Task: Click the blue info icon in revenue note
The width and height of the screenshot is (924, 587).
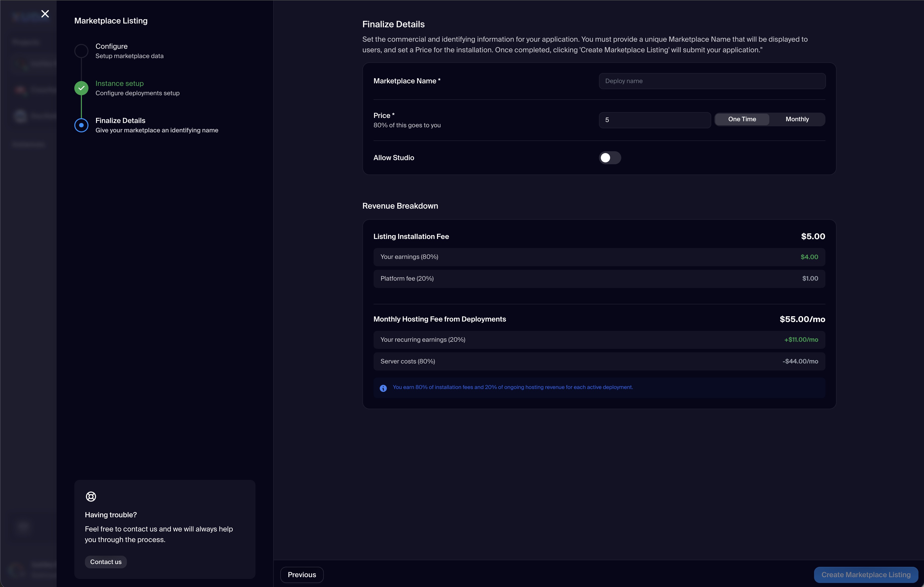Action: click(383, 388)
